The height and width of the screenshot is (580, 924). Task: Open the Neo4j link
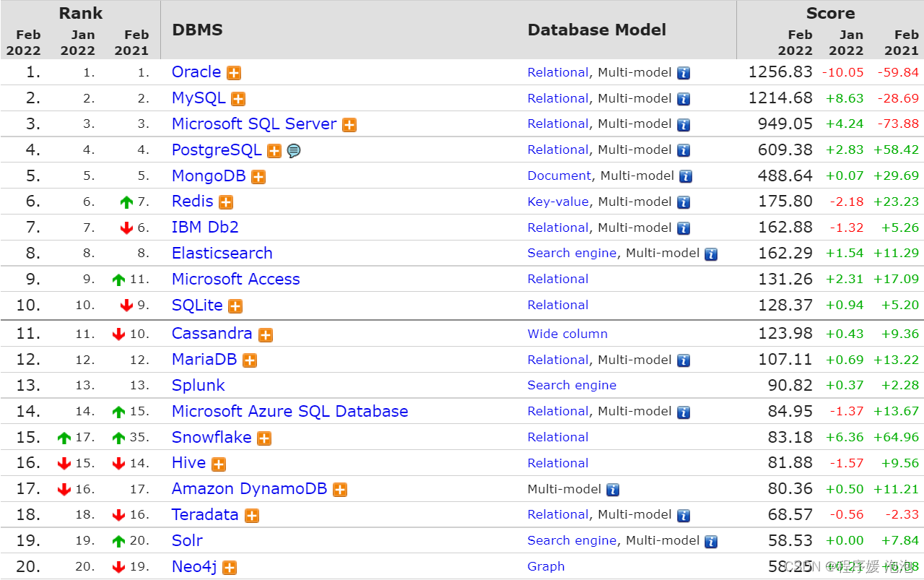[194, 567]
